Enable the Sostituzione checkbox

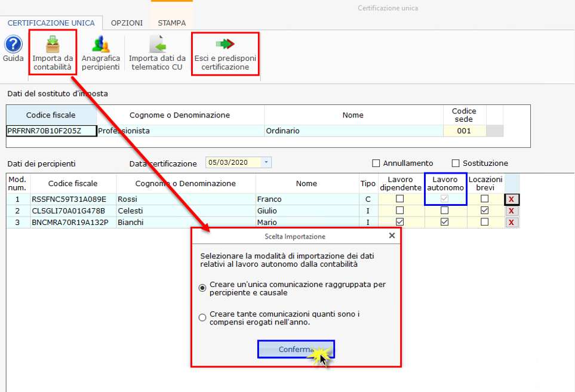pyautogui.click(x=456, y=163)
